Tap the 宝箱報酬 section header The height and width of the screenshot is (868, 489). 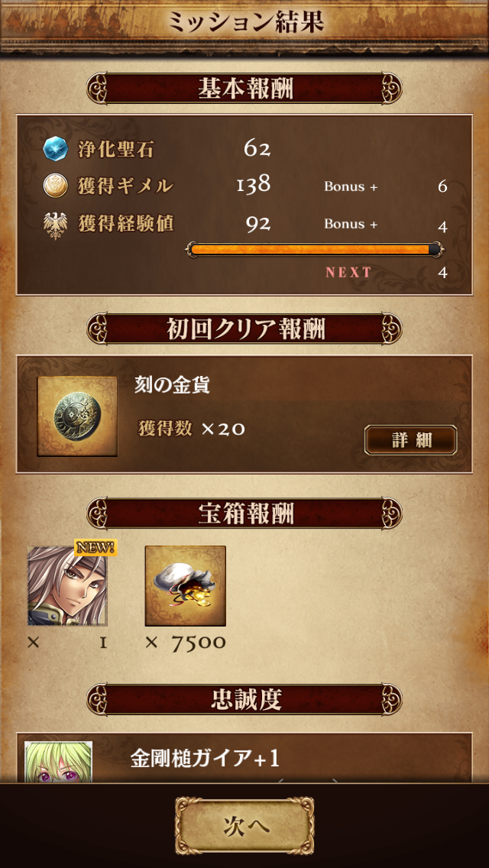point(244,514)
